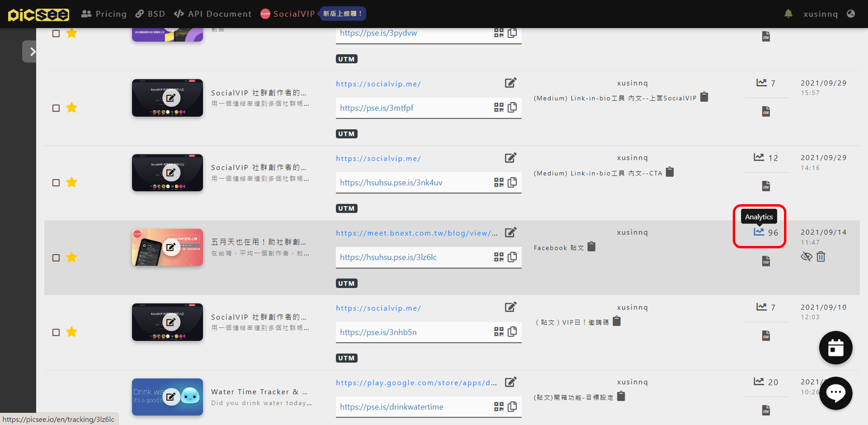Check the box for pse.is/3mtfpf row
The width and height of the screenshot is (868, 425).
click(x=56, y=108)
